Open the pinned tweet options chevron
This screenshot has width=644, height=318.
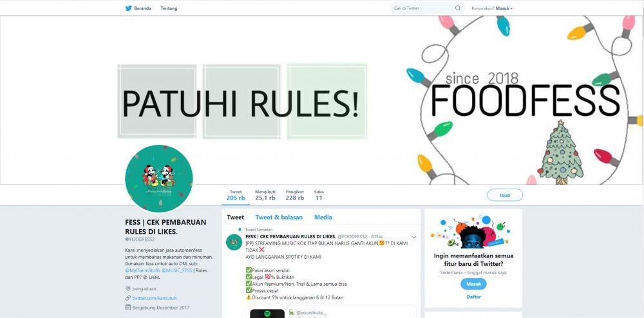(x=413, y=237)
